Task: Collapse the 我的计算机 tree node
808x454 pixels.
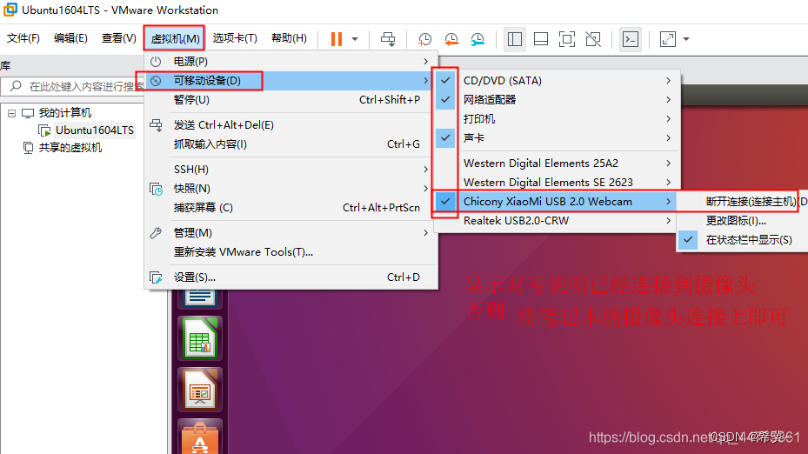Action: point(12,113)
